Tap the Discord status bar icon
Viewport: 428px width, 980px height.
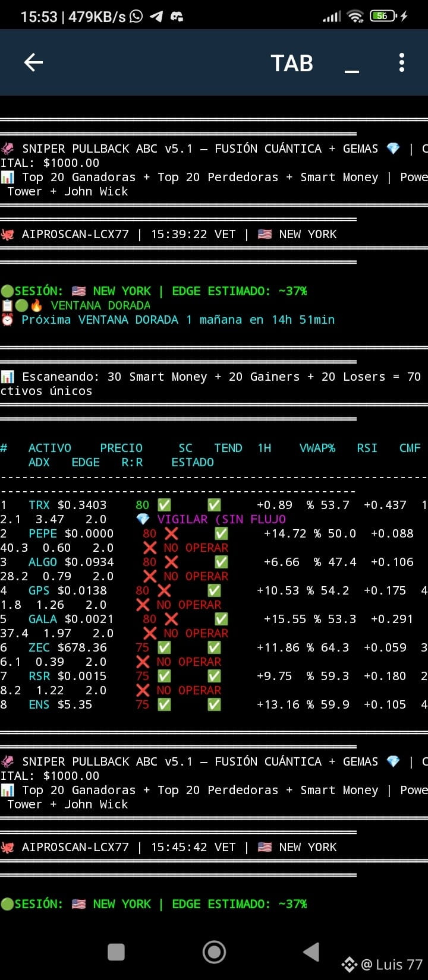(x=177, y=16)
